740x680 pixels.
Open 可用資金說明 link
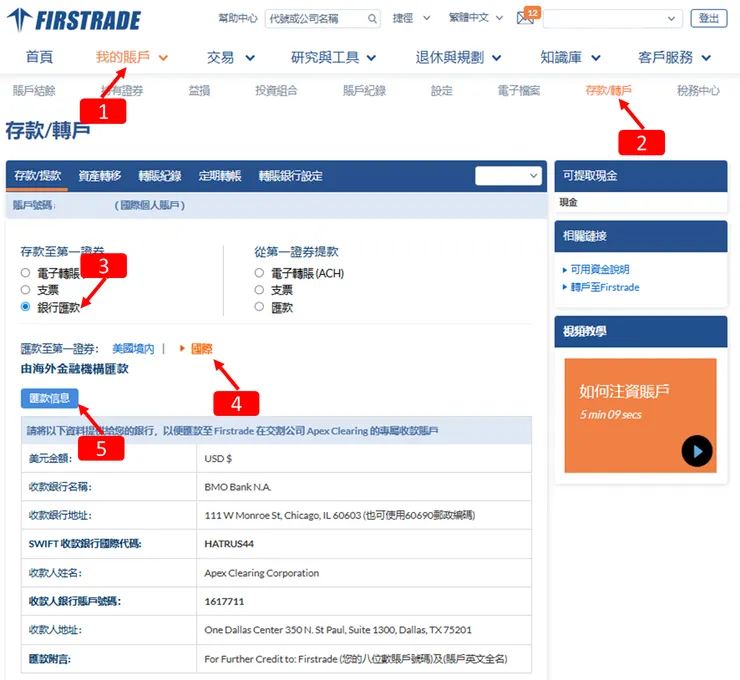point(600,269)
